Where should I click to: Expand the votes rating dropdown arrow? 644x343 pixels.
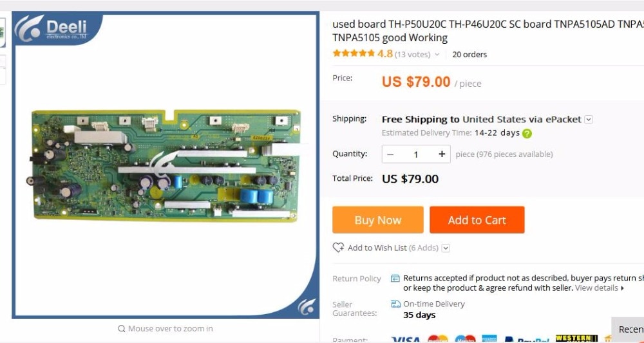437,54
